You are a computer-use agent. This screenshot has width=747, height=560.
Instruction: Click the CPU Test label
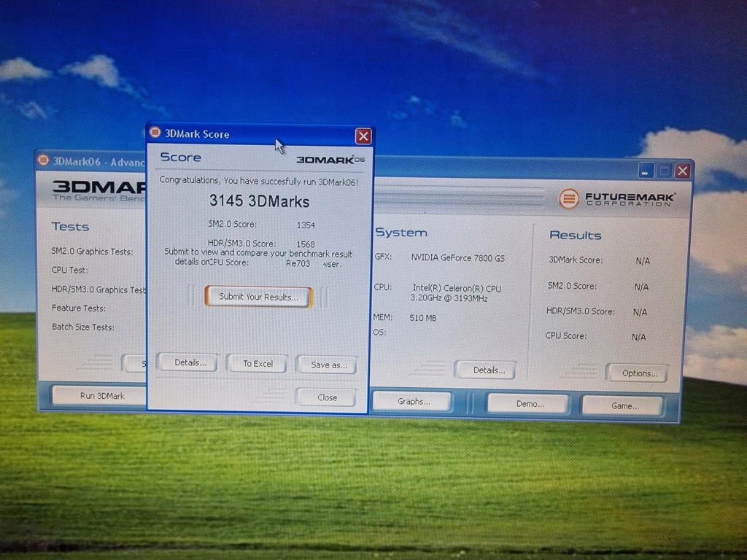point(69,270)
